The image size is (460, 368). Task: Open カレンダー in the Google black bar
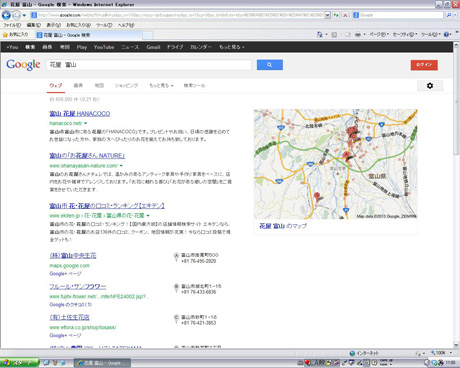pos(201,47)
